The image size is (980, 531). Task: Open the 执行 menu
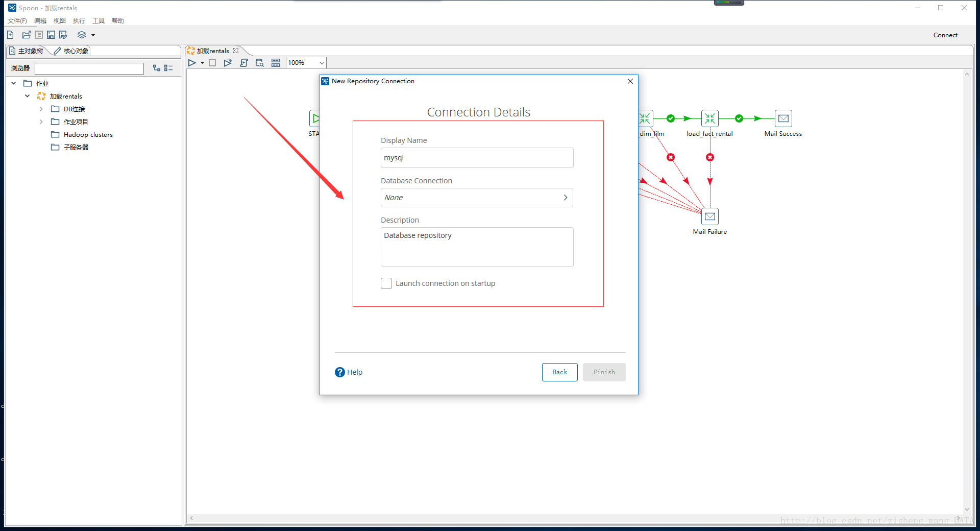pyautogui.click(x=79, y=20)
